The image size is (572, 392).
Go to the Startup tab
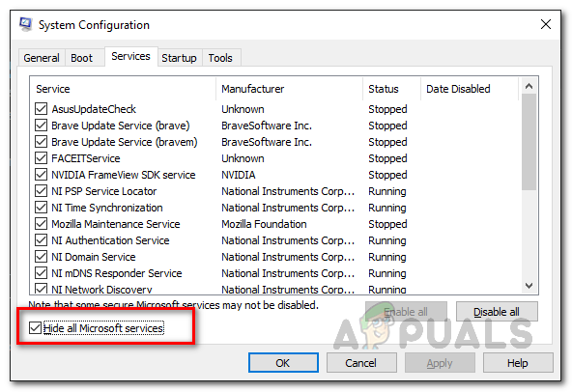pyautogui.click(x=179, y=58)
